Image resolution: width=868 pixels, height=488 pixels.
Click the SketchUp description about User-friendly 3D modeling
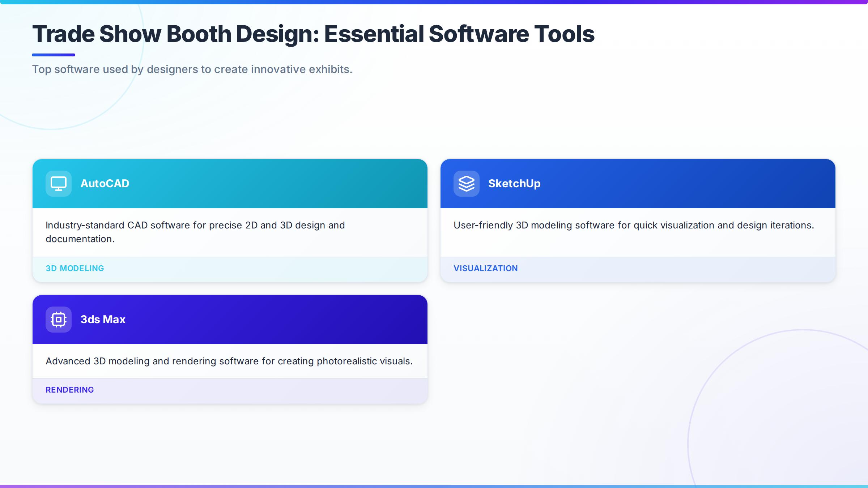(634, 225)
